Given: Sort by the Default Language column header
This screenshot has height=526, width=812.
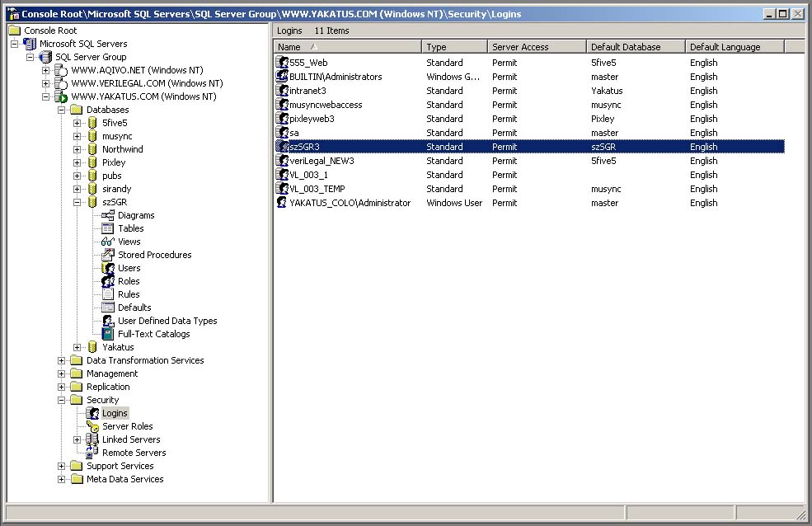Looking at the screenshot, I should 735,47.
